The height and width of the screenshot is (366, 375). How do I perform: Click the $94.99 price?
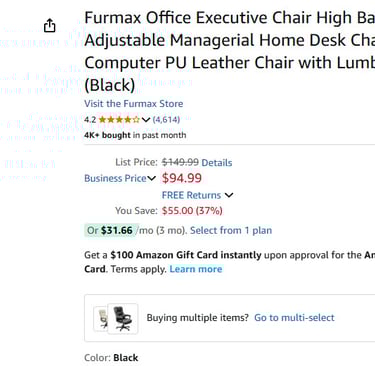pos(182,178)
